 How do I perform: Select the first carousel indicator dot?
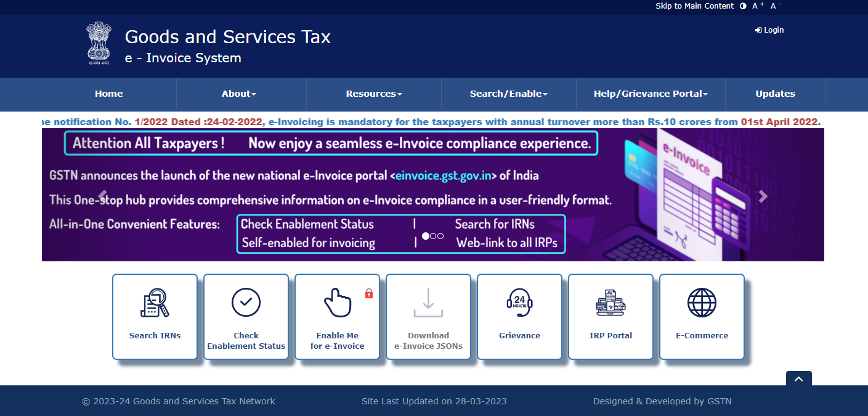click(426, 236)
